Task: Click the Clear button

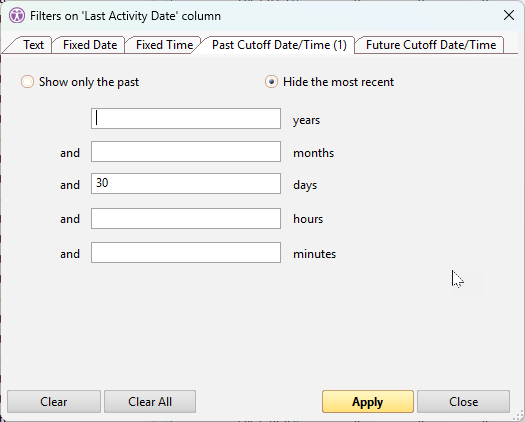Action: pyautogui.click(x=54, y=402)
